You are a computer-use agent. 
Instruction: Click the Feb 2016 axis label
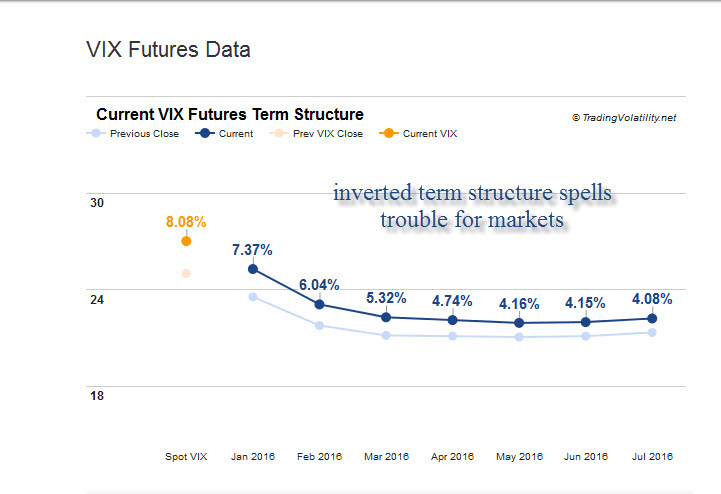click(x=320, y=456)
